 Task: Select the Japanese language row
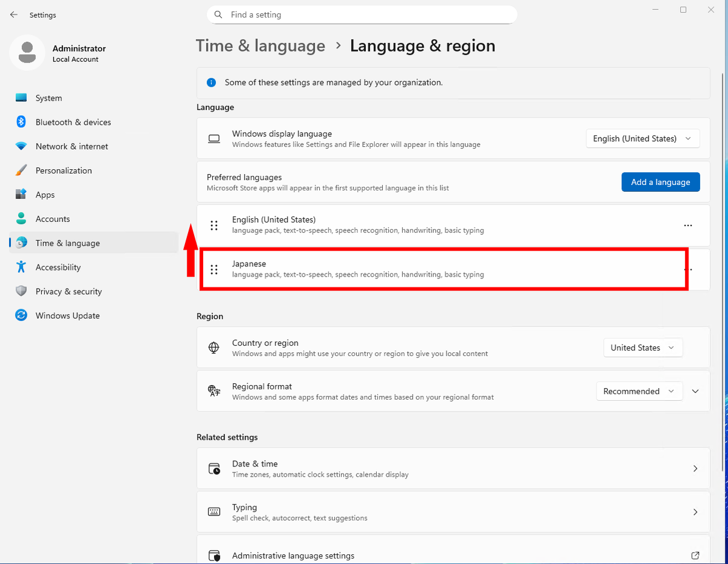click(453, 269)
